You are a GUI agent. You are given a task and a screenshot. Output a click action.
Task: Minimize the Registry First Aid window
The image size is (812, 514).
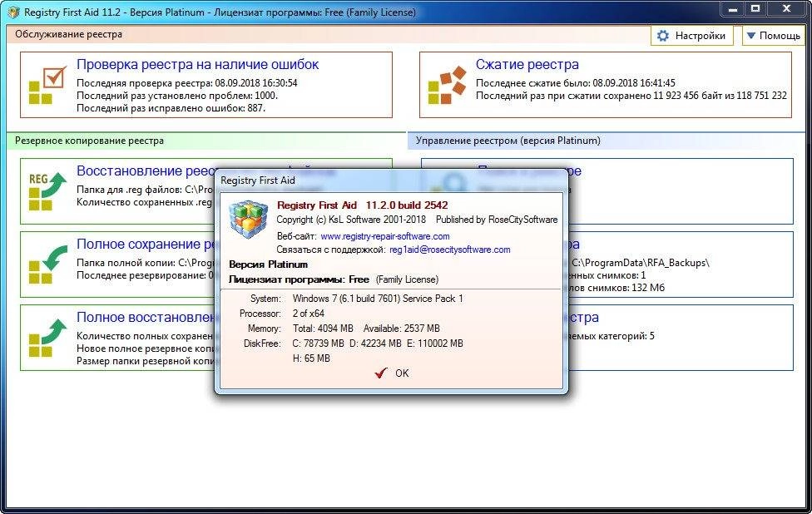tap(732, 9)
